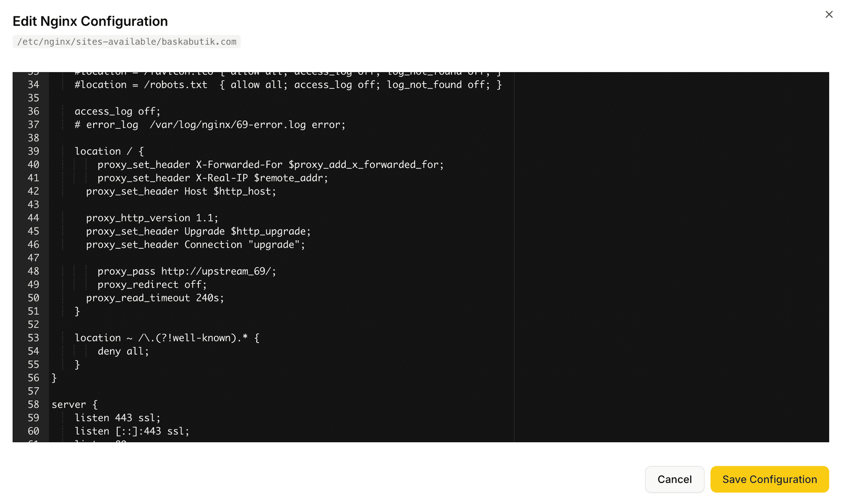Viewport: 844px width, 504px height.
Task: Select the server { declaration
Action: tap(74, 404)
